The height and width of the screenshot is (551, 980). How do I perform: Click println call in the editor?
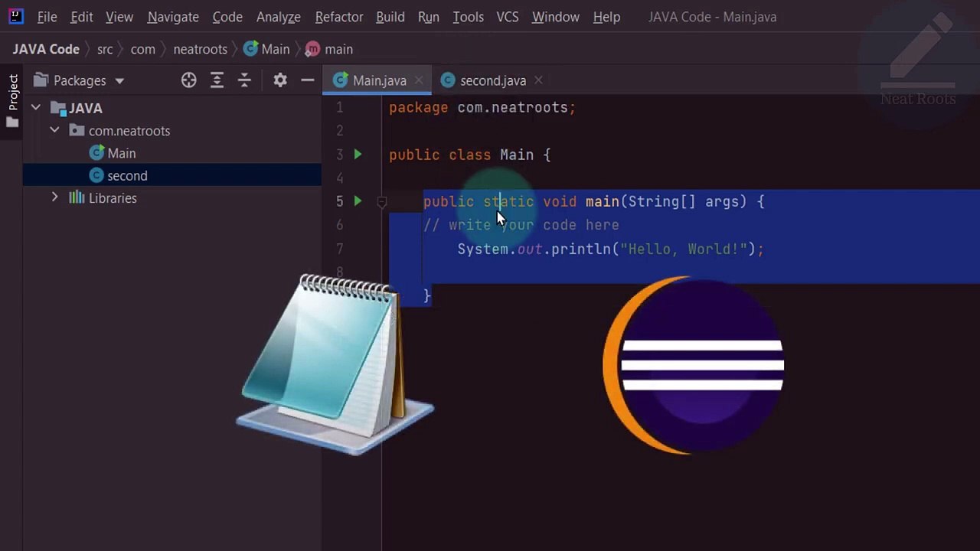[581, 249]
